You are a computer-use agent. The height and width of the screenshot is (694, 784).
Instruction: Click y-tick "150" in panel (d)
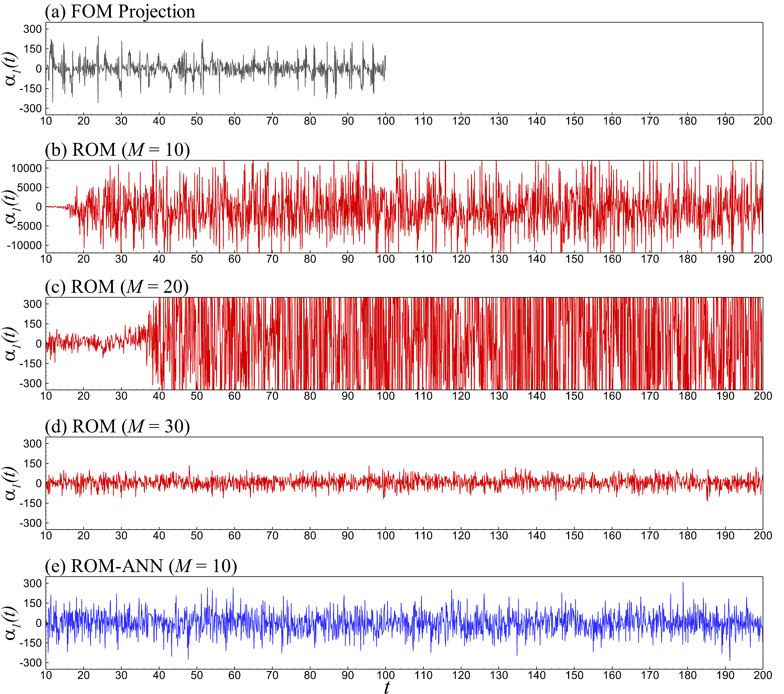pos(33,464)
